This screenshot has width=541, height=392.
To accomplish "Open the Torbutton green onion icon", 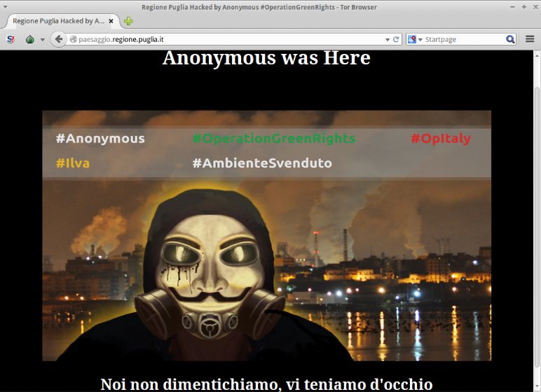I will (x=30, y=40).
